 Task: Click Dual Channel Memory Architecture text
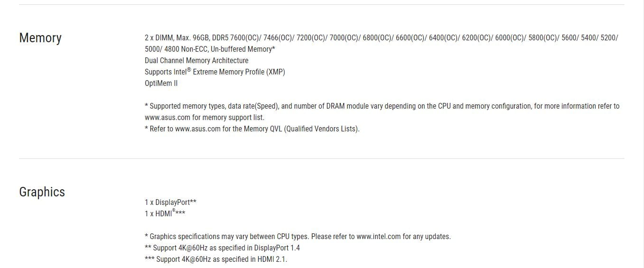[x=196, y=61]
